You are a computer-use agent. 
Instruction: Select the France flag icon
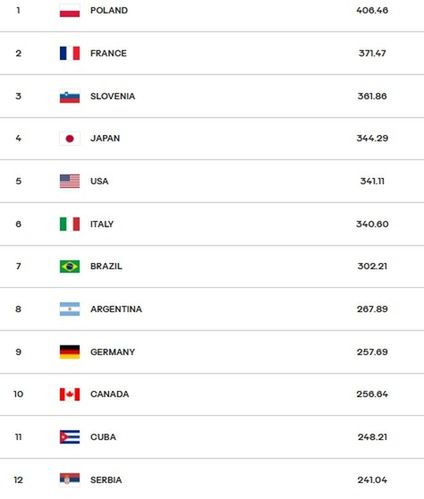click(x=70, y=53)
